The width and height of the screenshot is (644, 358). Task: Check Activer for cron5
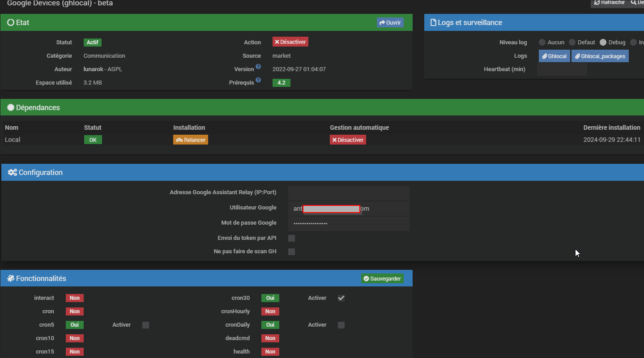(x=145, y=325)
